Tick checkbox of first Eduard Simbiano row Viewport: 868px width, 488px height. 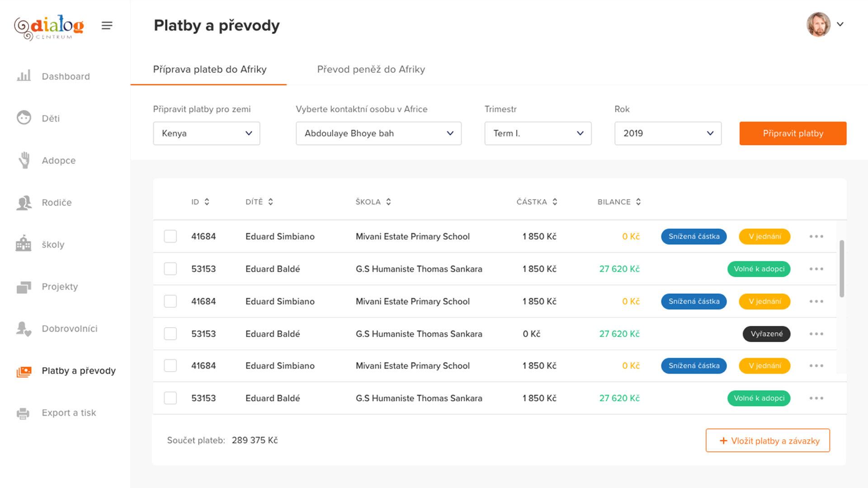170,236
